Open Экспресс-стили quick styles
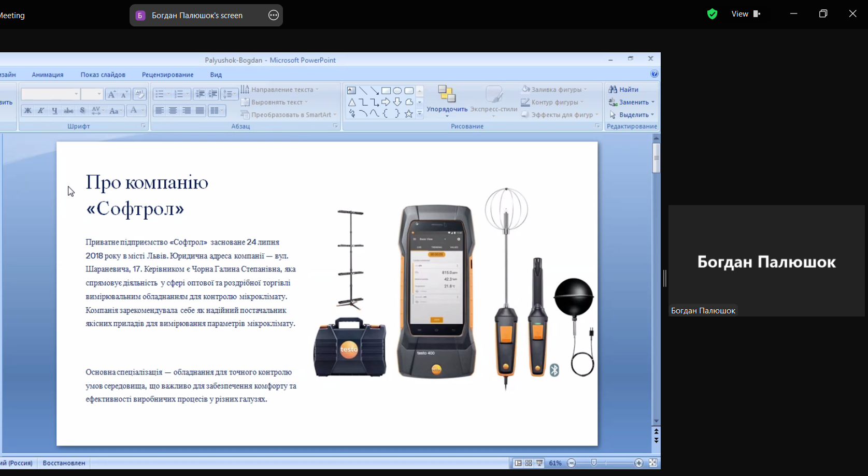The width and height of the screenshot is (868, 476). tap(494, 102)
